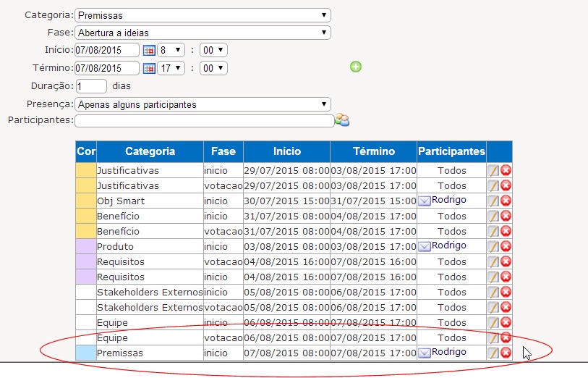
Task: Click the Duração days input field
Action: click(91, 86)
